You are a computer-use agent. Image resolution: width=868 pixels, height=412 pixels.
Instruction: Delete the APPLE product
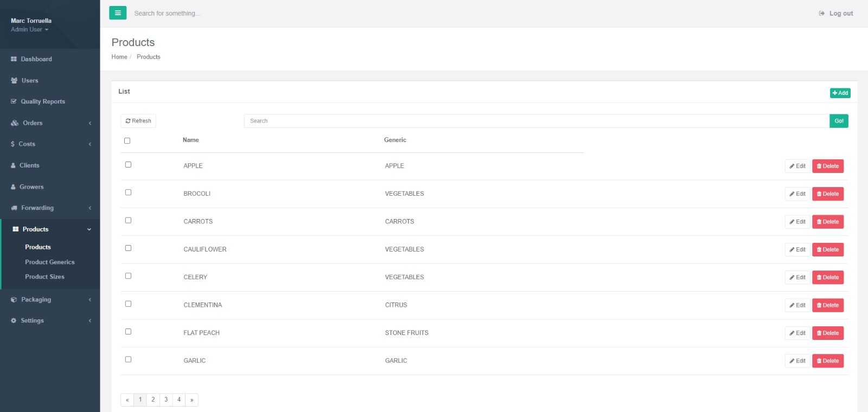point(828,166)
